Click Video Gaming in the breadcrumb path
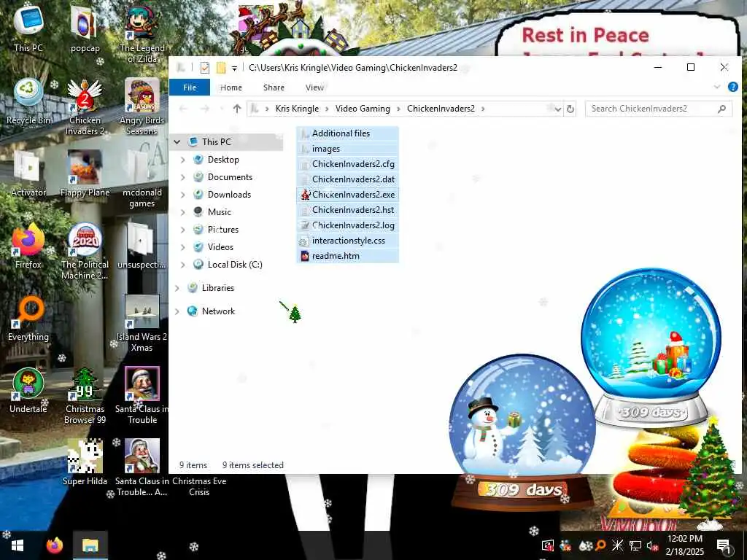The height and width of the screenshot is (560, 747). [x=363, y=109]
